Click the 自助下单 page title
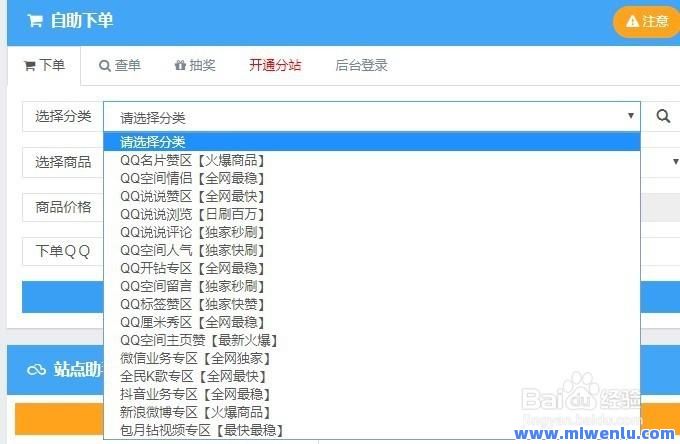Viewport: 680px width, 444px height. tap(82, 21)
